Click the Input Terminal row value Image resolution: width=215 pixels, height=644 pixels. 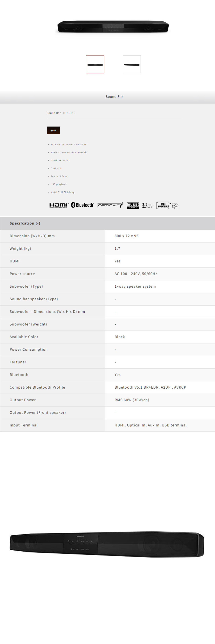150,425
